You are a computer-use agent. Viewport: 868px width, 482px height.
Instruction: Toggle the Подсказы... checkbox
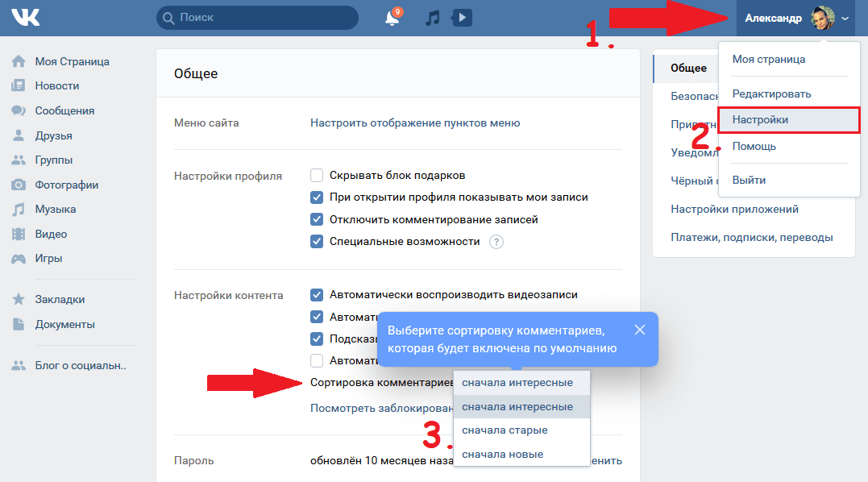pos(317,339)
